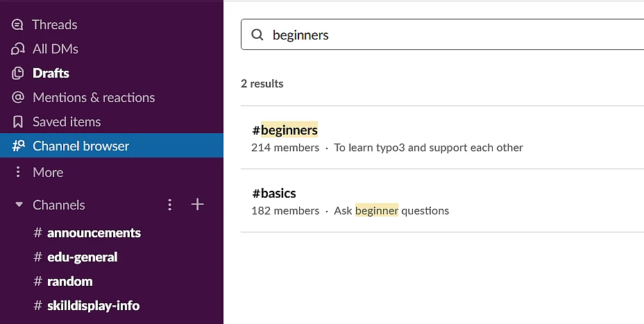Click the Drafts icon in sidebar
The width and height of the screenshot is (644, 324).
18,74
